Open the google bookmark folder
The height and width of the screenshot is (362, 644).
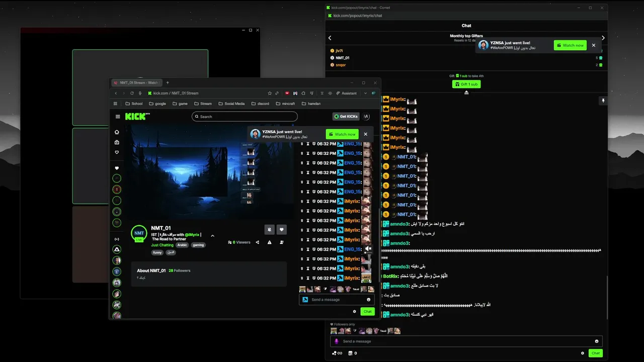coord(156,104)
